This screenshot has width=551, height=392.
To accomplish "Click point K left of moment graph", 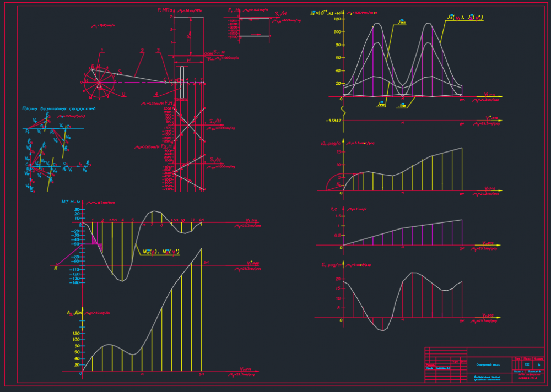I will point(56,268).
